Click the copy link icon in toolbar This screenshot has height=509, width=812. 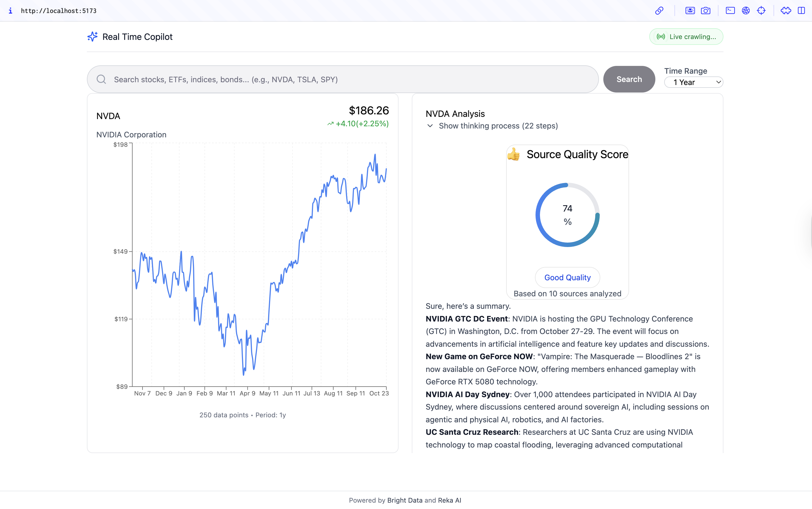[x=659, y=11]
